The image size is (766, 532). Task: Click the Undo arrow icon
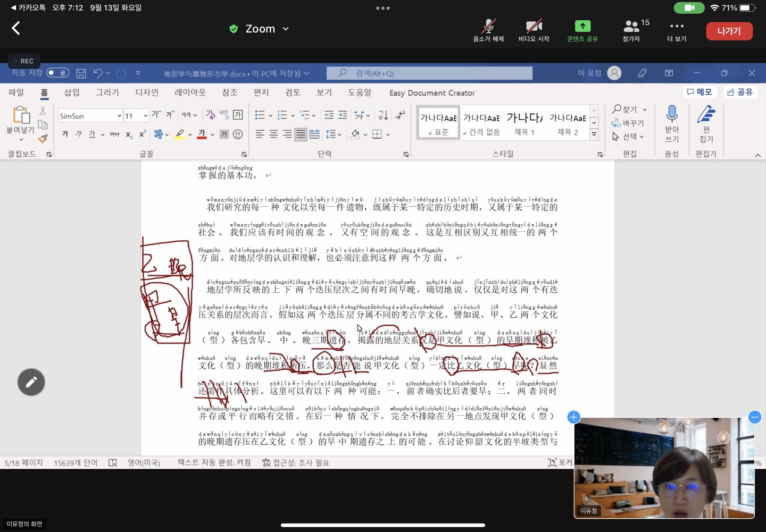coord(98,73)
